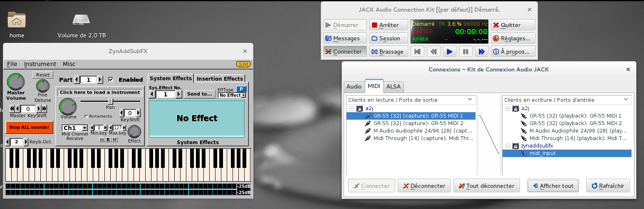Select the System Effects tab
Image resolution: width=644 pixels, height=209 pixels.
171,78
